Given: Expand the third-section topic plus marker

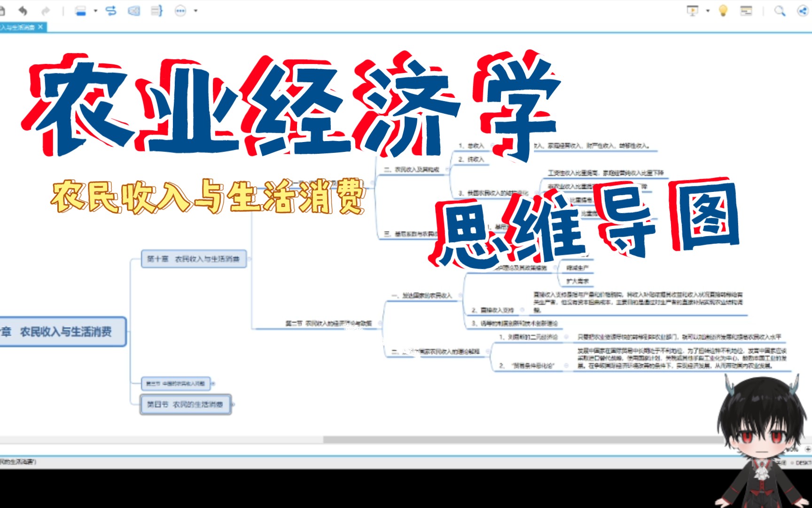Looking at the screenshot, I should 213,384.
